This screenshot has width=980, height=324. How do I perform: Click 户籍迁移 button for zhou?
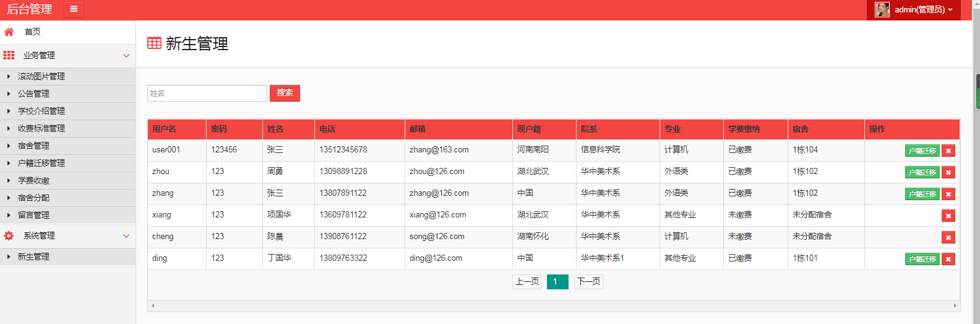(922, 172)
